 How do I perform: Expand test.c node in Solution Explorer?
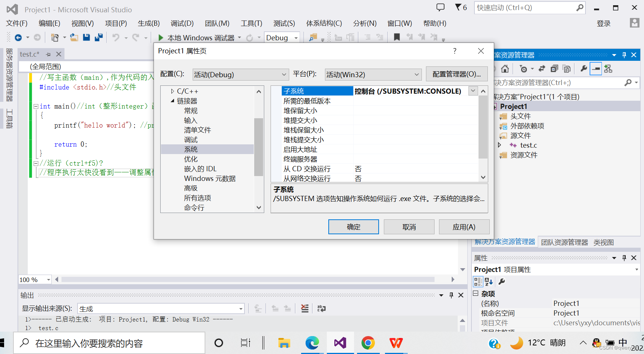pyautogui.click(x=499, y=145)
